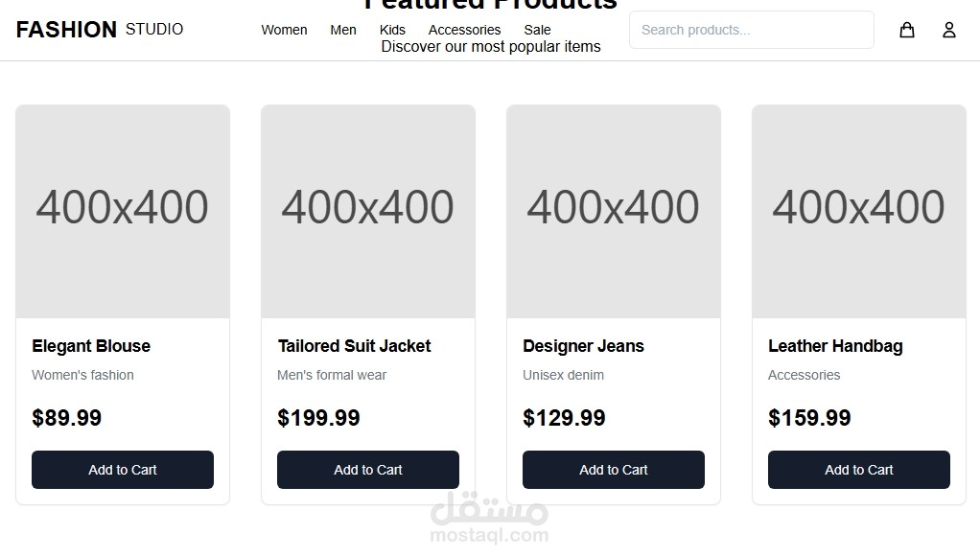
Task: Open the Elegant Blouse title link
Action: (x=91, y=346)
